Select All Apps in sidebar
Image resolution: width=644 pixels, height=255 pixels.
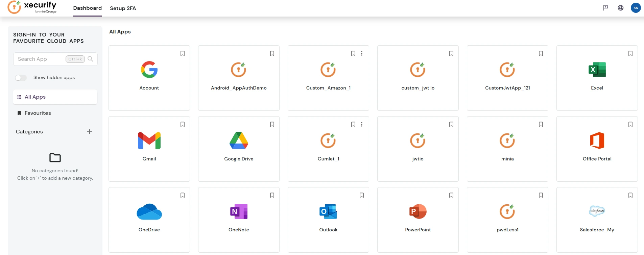point(55,97)
